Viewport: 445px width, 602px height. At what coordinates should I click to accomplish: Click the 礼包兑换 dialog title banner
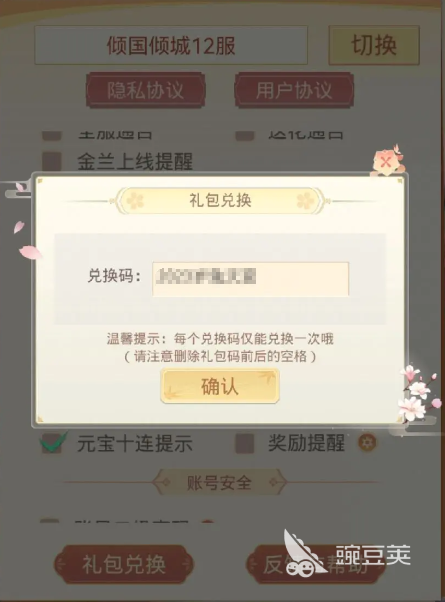click(220, 200)
